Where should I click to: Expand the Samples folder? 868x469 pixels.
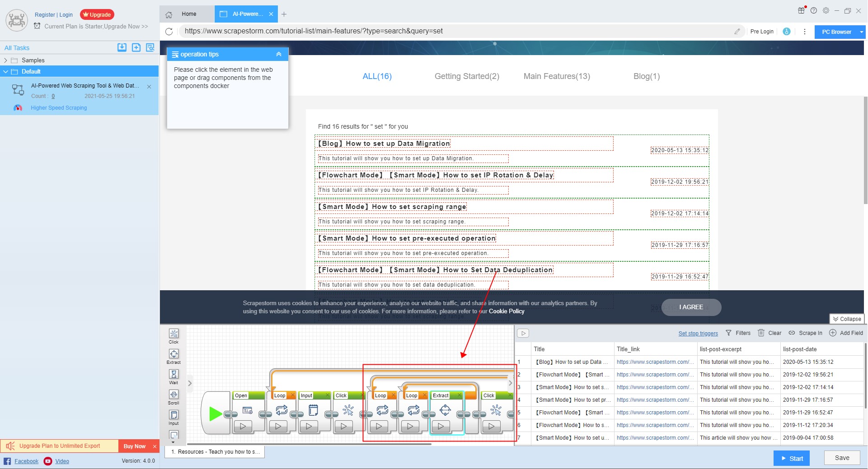point(5,60)
